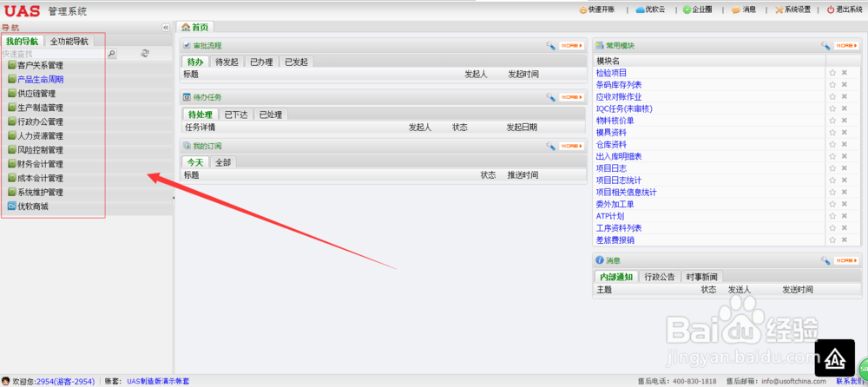The height and width of the screenshot is (387, 868).
Task: Click MORE button in 常用模块 panel
Action: (846, 46)
